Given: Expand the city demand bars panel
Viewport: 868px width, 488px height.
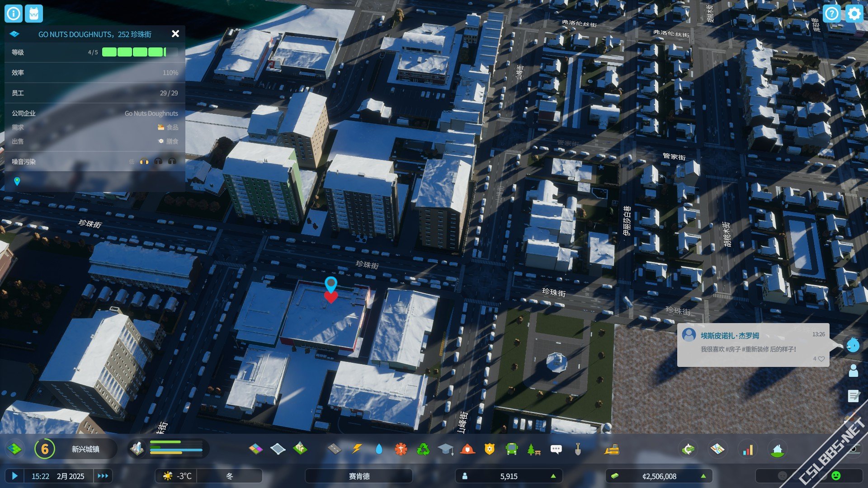Looking at the screenshot, I should click(x=168, y=449).
